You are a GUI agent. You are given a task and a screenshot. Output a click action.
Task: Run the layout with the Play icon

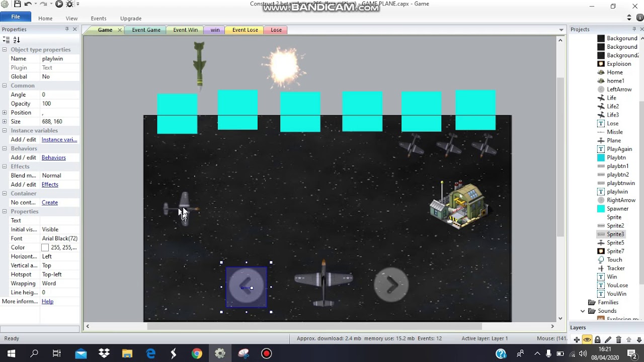(59, 4)
